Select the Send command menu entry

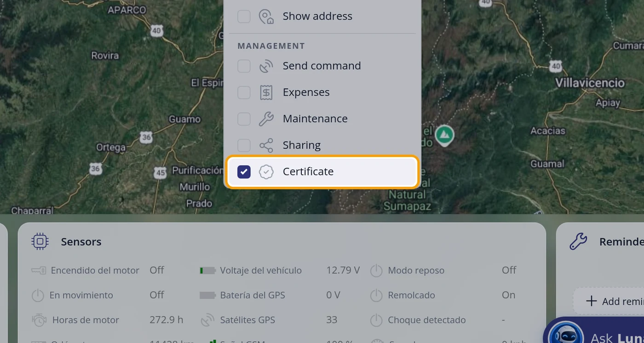point(322,66)
